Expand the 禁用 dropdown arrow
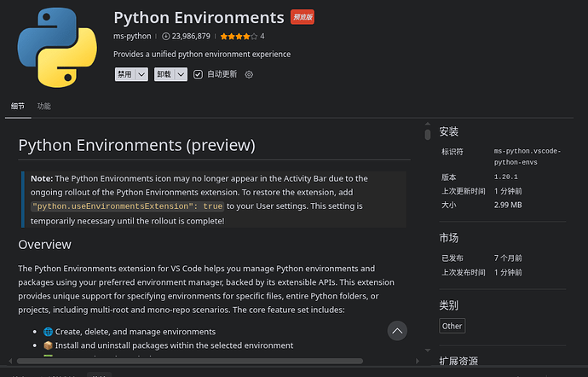The width and height of the screenshot is (588, 377). [x=141, y=74]
